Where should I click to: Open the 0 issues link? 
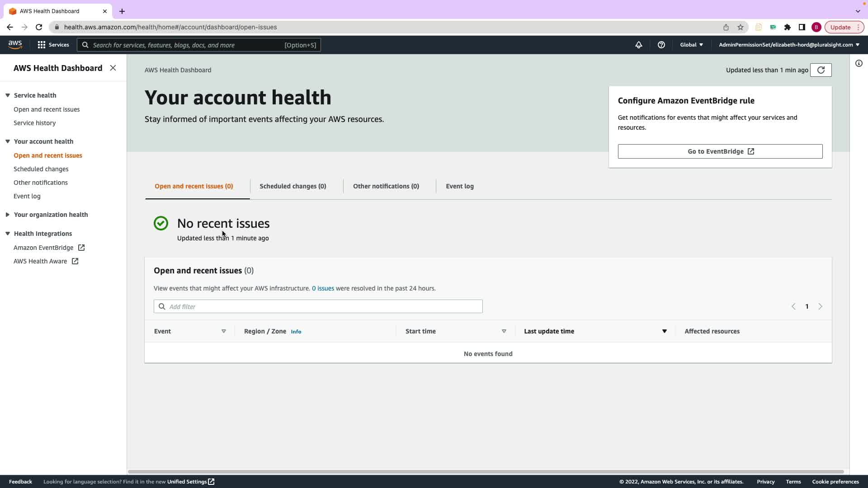tap(323, 288)
